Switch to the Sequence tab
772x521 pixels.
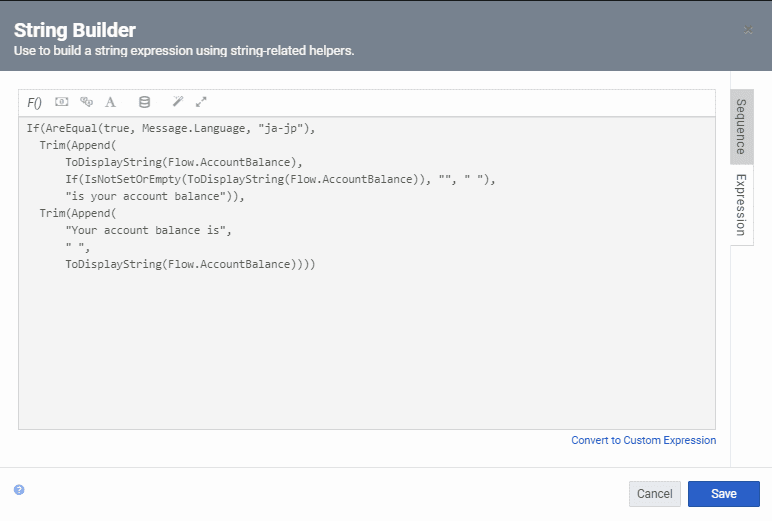point(741,126)
